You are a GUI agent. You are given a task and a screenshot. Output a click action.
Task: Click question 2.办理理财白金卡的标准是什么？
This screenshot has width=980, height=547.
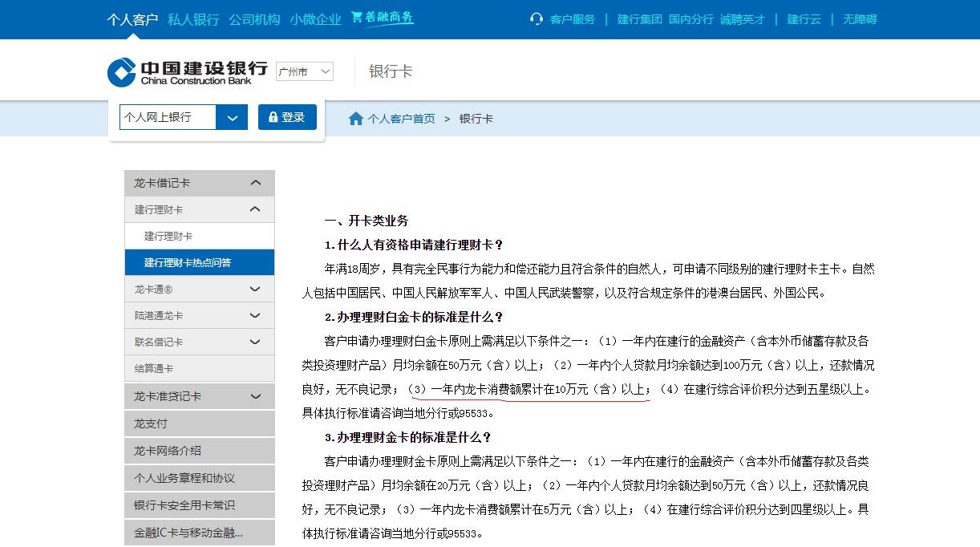click(414, 317)
